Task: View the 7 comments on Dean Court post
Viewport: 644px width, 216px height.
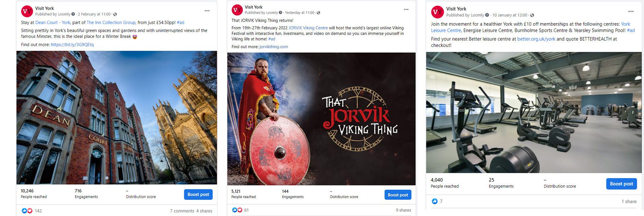Action: pos(182,211)
